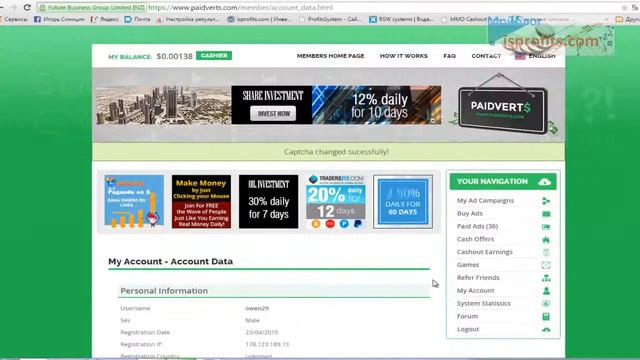The width and height of the screenshot is (640, 360).
Task: Click the Refer Friends icon
Action: pyautogui.click(x=546, y=278)
